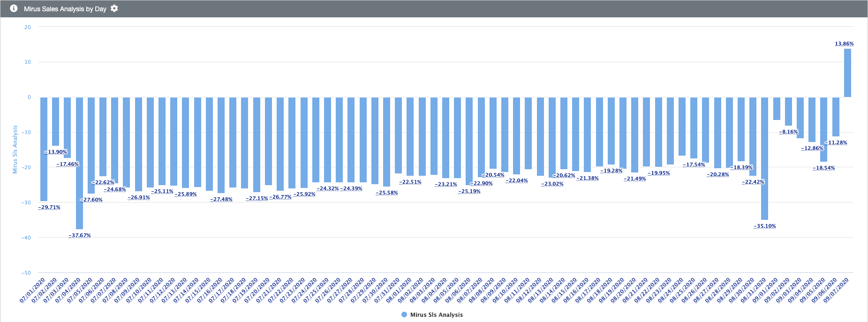Select the tallest negative bar for 07/04/2020
The image size is (868, 322).
pyautogui.click(x=79, y=163)
